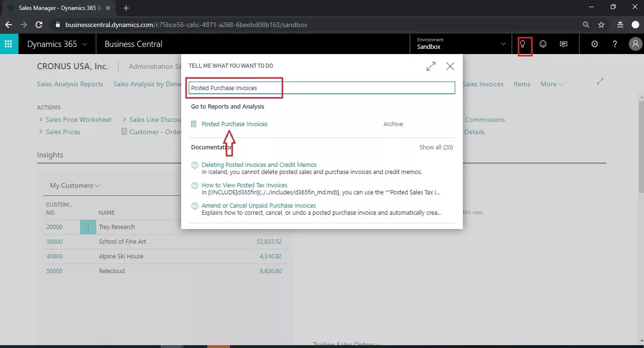Open row options menu for Trey Research
Image resolution: width=644 pixels, height=348 pixels.
point(88,227)
